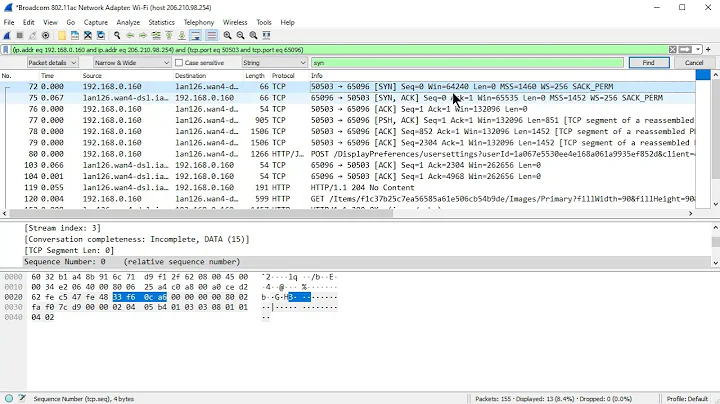
Task: Restart the current capture
Action: click(33, 35)
